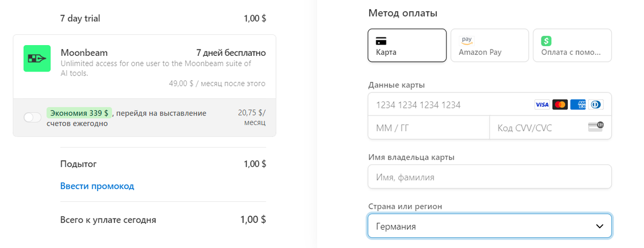
Task: Open the Страна или регион dropdown
Action: point(489,226)
